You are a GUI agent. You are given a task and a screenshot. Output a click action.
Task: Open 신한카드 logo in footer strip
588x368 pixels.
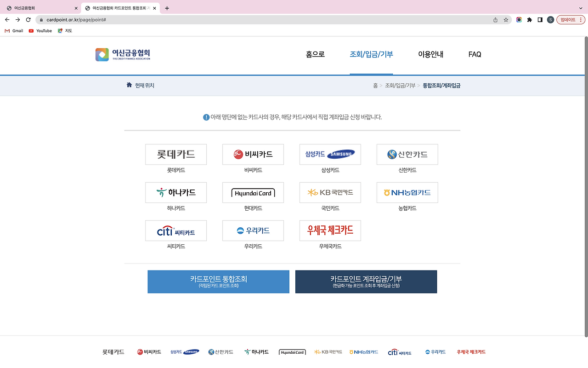tap(221, 352)
